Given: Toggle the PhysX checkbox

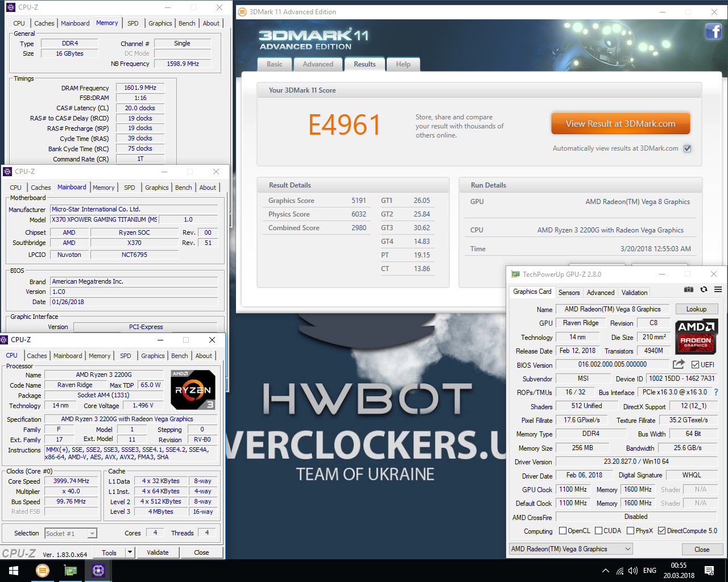Looking at the screenshot, I should click(x=630, y=530).
